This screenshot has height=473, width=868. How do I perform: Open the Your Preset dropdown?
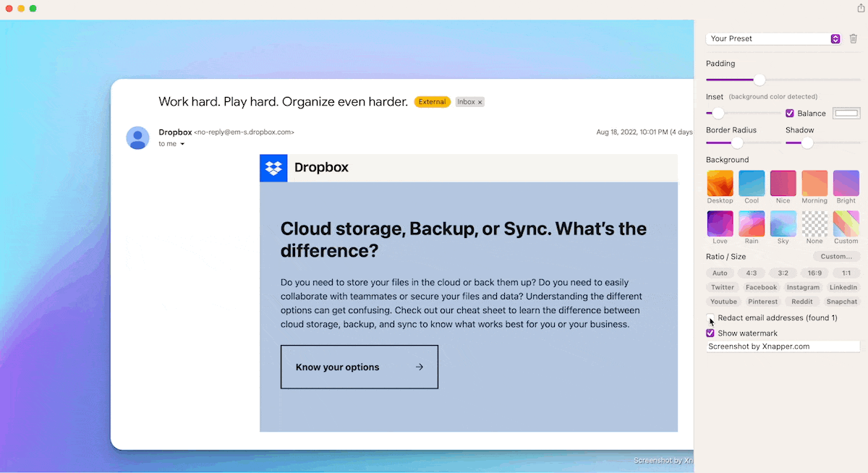773,38
